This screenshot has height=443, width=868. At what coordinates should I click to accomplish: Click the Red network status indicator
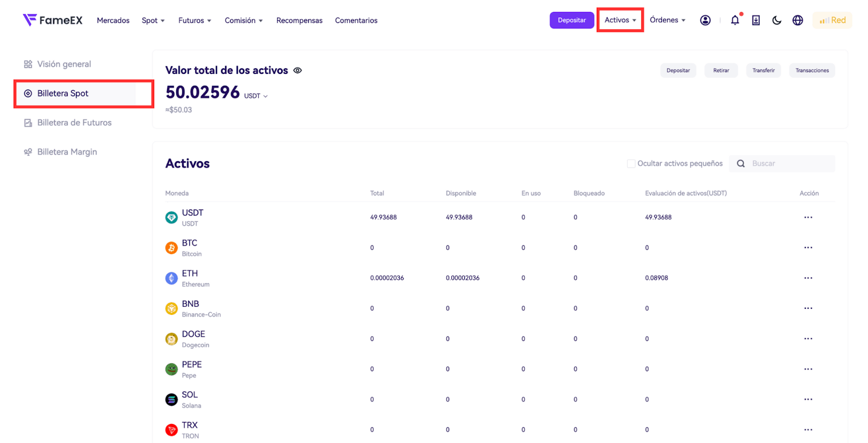[x=832, y=20]
